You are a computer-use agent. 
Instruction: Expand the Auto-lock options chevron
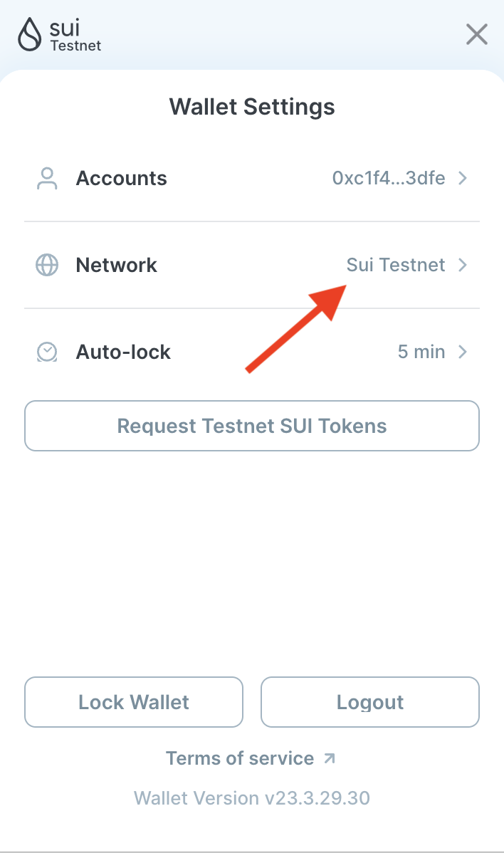click(x=463, y=352)
